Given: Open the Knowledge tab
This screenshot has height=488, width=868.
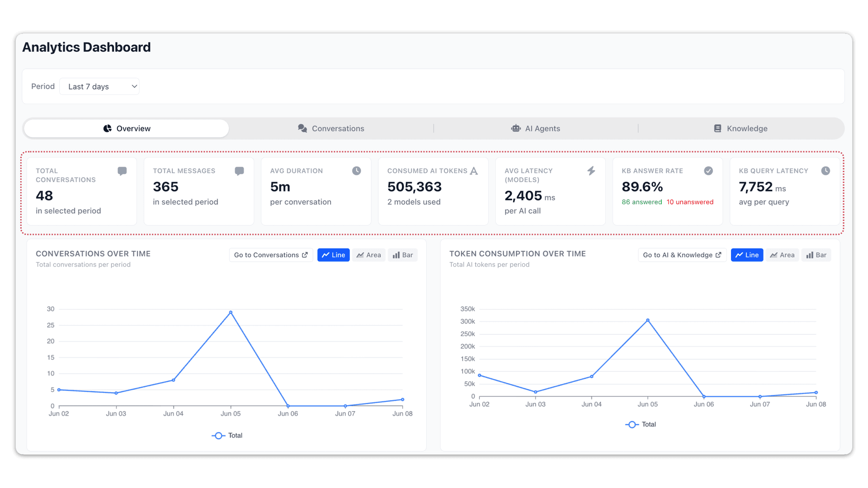Looking at the screenshot, I should (741, 128).
